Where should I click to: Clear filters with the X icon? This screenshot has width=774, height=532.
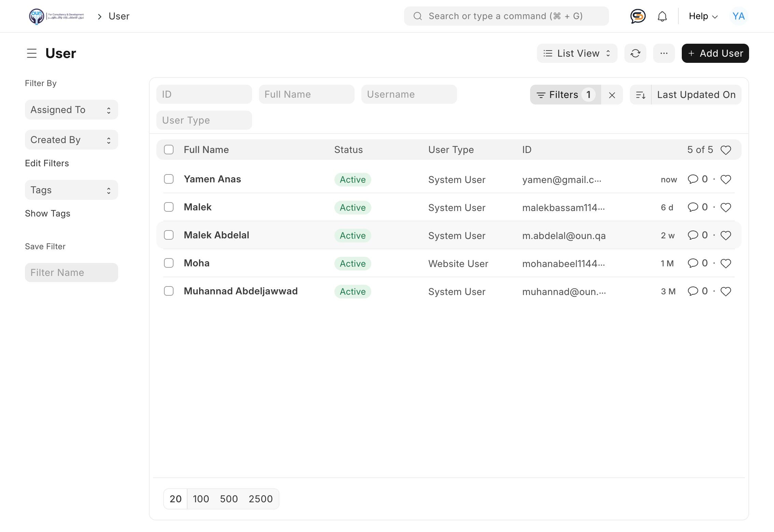[612, 95]
